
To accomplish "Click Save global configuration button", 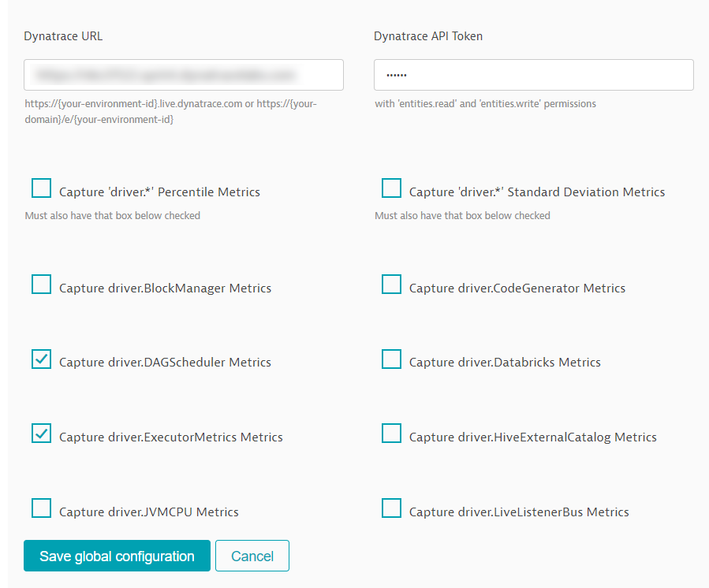I will 117,556.
